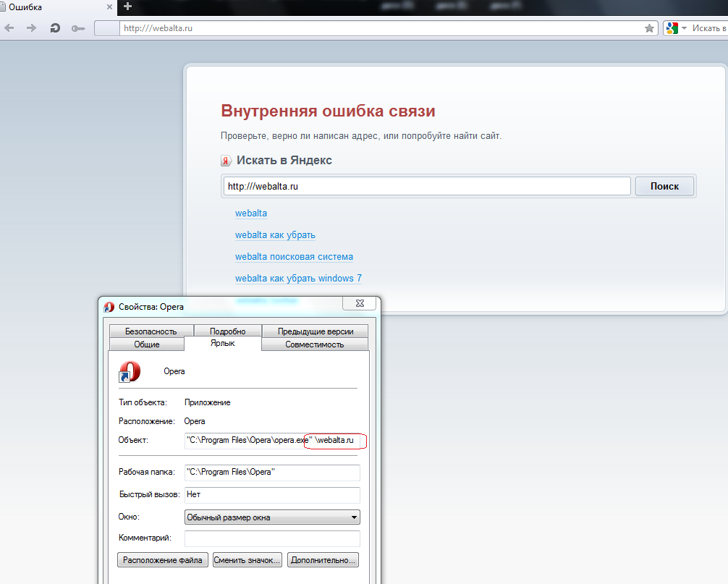Click the Yandex search box on error page
The image size is (728, 584).
pos(427,186)
